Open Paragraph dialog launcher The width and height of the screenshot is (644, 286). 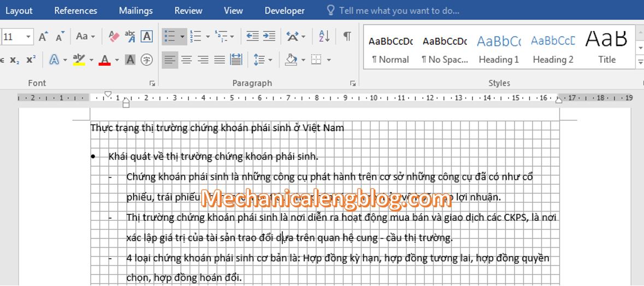tap(352, 84)
